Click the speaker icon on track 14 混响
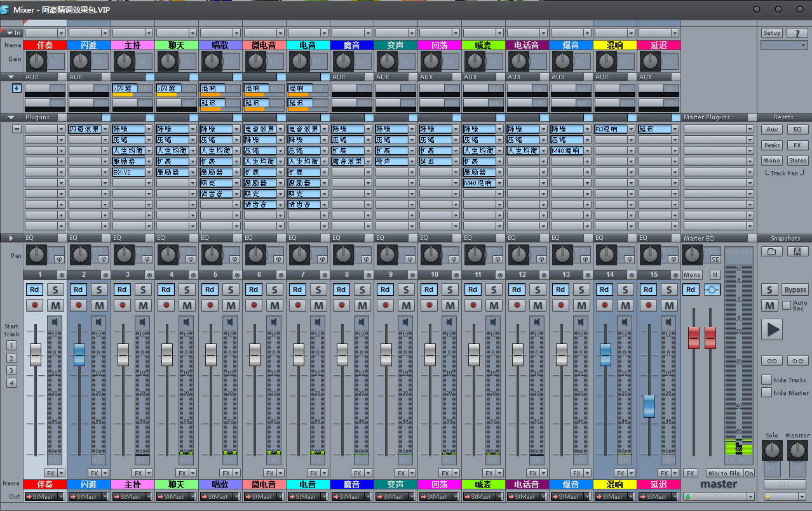 point(625,322)
